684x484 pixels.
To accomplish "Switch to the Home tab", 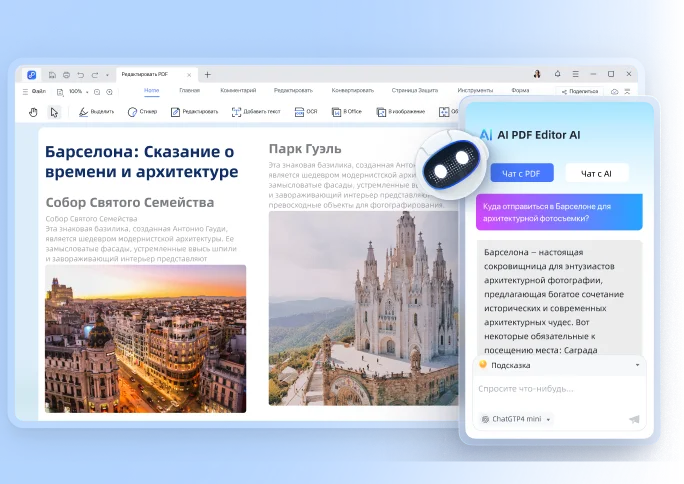I will [151, 90].
